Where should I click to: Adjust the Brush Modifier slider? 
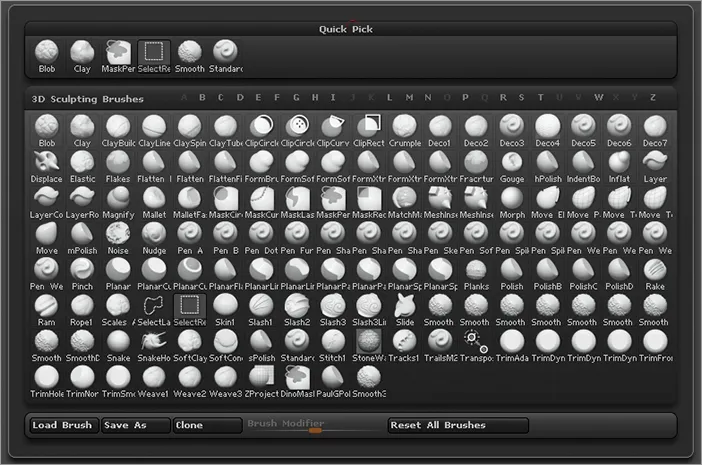pos(315,430)
